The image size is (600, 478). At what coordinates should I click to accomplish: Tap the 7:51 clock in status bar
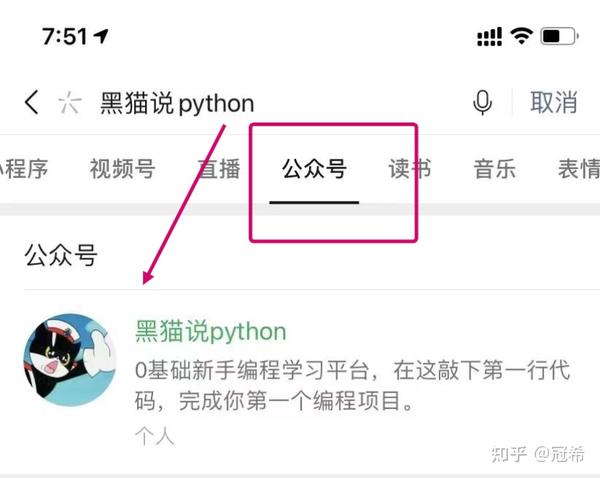pos(65,37)
